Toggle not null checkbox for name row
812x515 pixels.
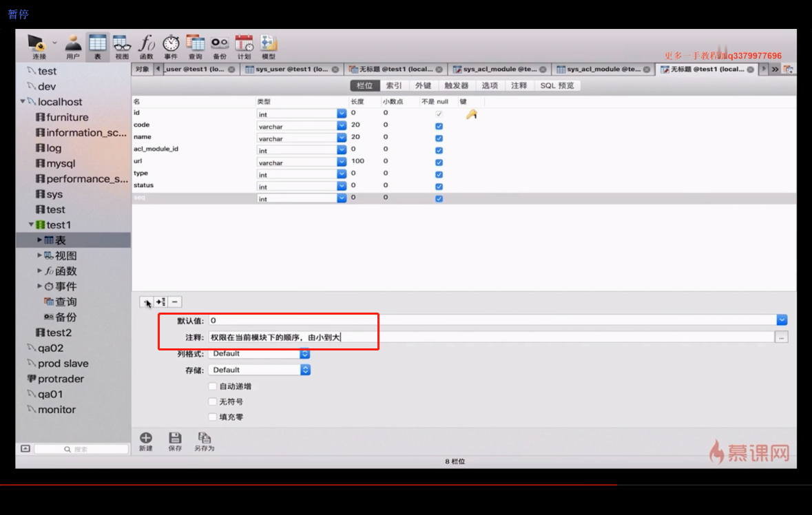(439, 138)
